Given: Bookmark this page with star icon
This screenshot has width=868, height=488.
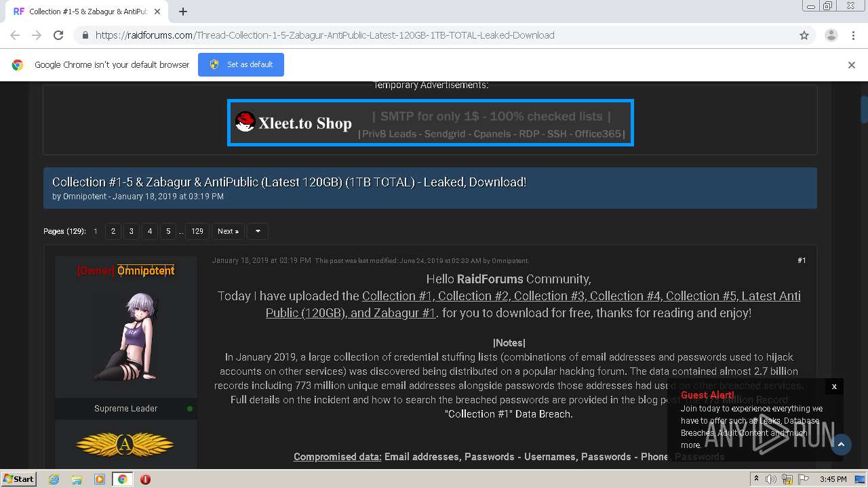Looking at the screenshot, I should click(x=804, y=35).
